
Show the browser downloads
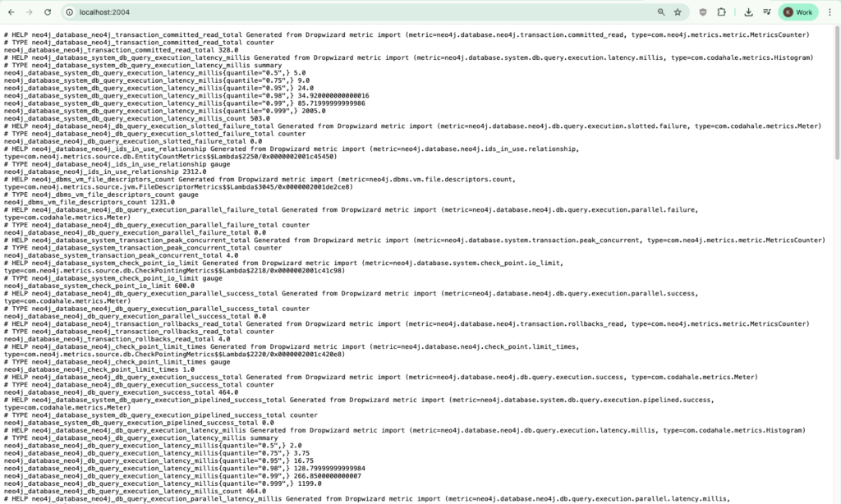tap(748, 12)
